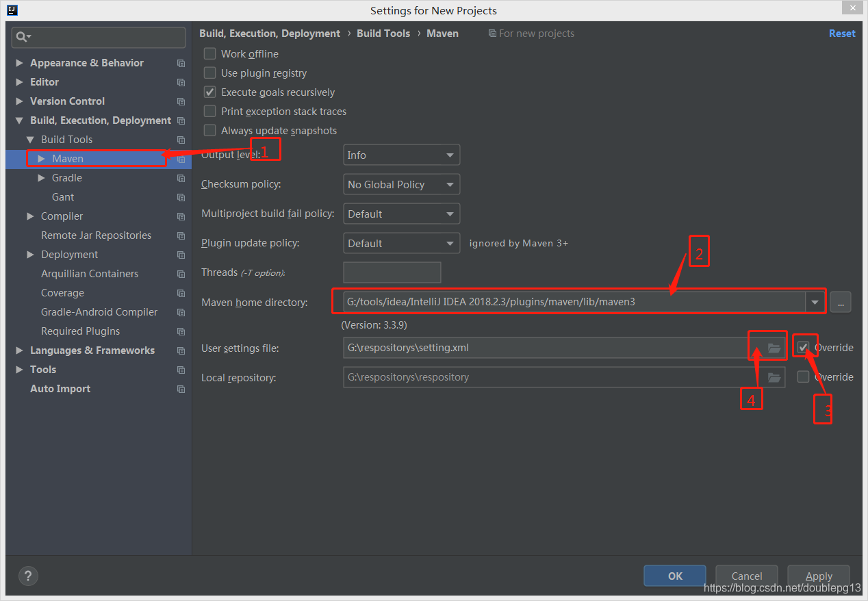This screenshot has width=868, height=601.
Task: Expand the Editor tree node
Action: click(19, 82)
